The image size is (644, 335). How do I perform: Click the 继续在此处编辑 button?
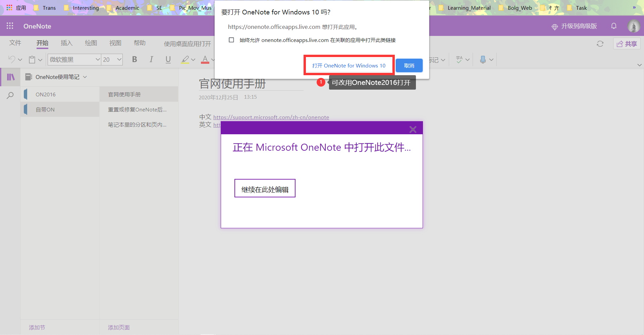click(265, 188)
